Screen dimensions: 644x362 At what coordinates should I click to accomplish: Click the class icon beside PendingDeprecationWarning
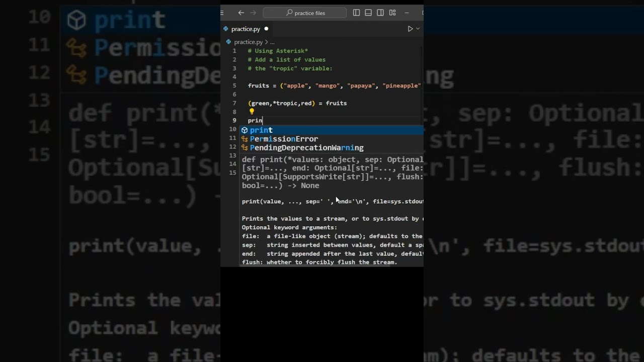[x=245, y=148]
